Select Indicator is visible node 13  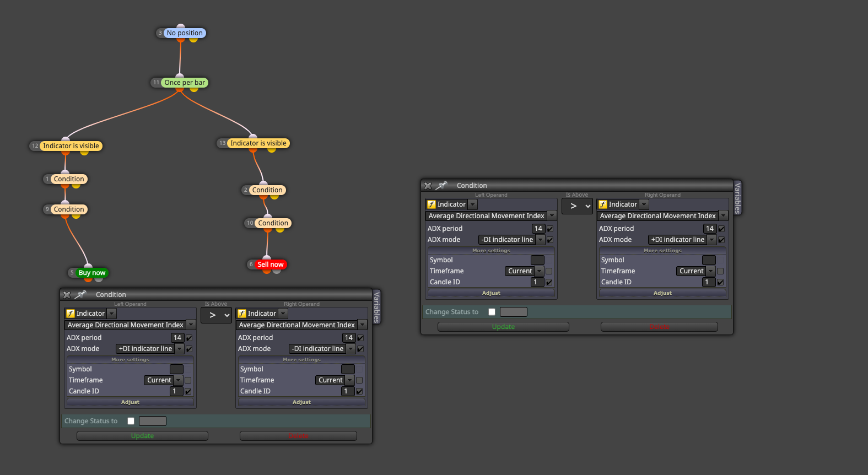(258, 143)
